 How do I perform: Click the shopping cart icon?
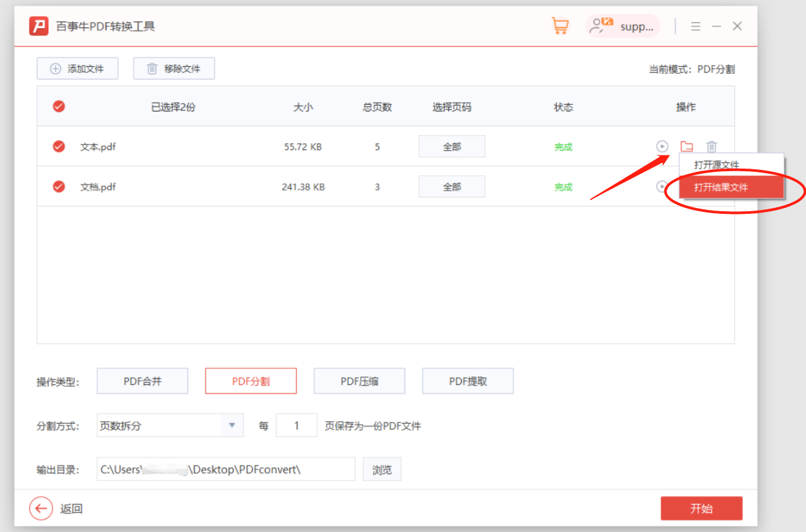(x=560, y=26)
